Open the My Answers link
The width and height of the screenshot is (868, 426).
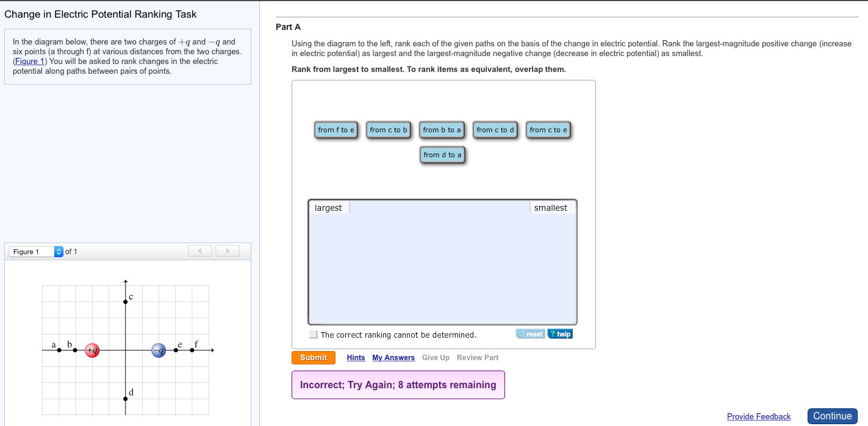pyautogui.click(x=393, y=358)
